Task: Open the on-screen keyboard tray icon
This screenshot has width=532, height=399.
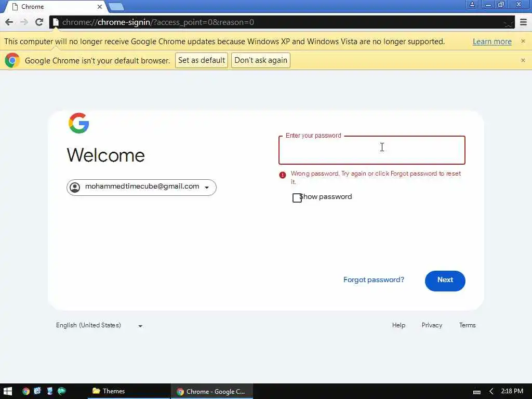Action: point(477,392)
